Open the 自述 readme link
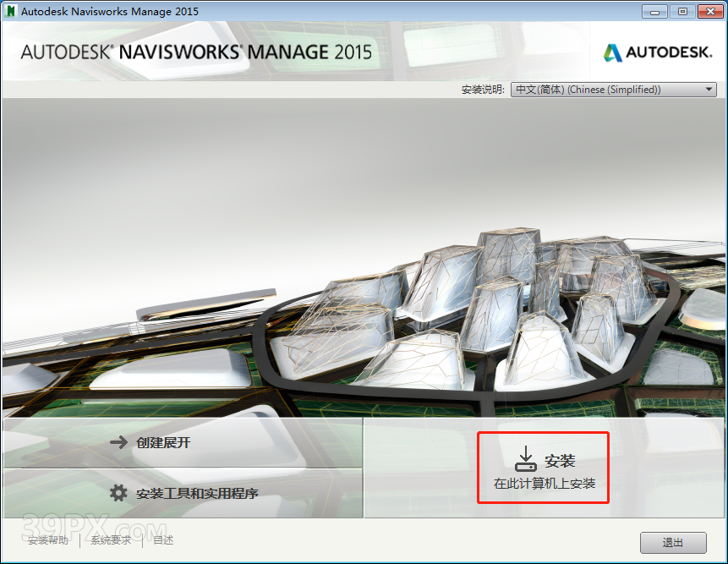Viewport: 728px width, 564px height. (x=163, y=540)
